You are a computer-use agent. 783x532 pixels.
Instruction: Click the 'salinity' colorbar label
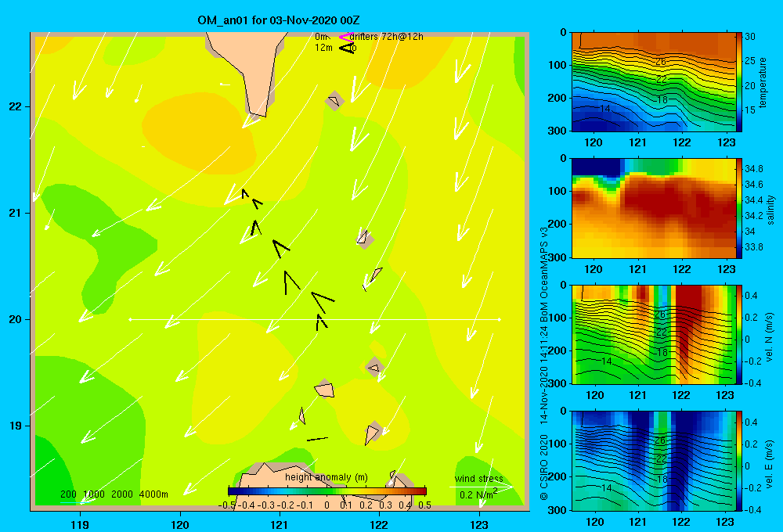click(x=771, y=210)
